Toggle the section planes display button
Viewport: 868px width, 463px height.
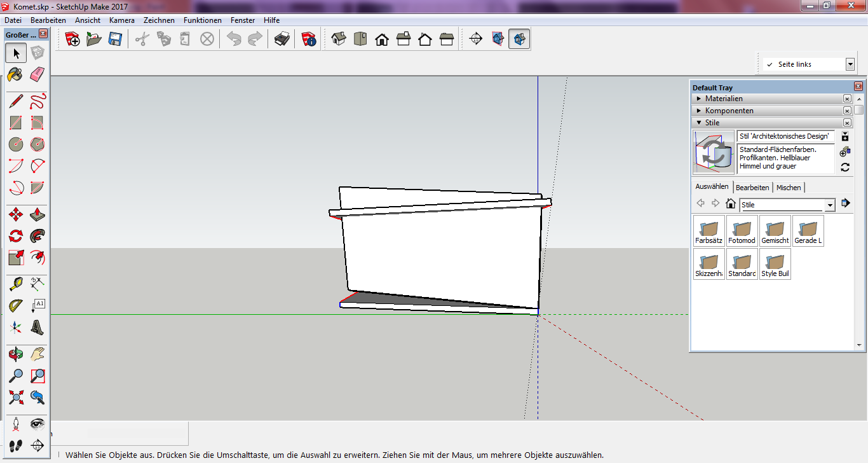coord(498,39)
